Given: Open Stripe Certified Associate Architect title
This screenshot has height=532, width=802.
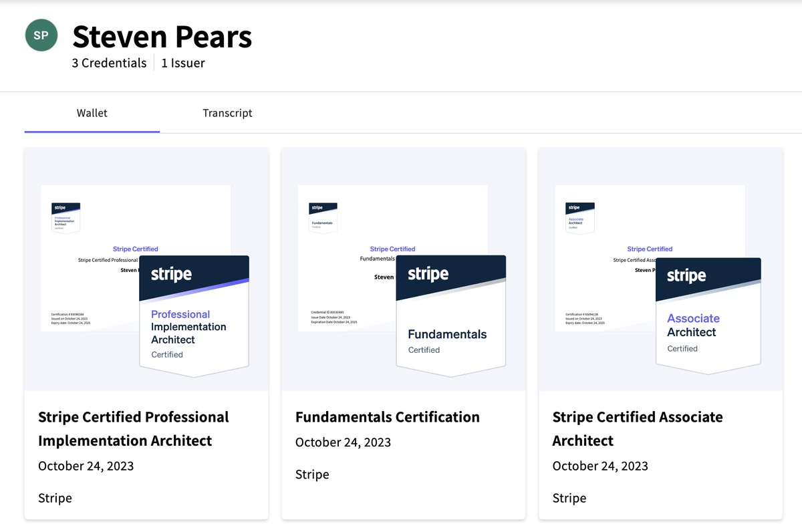Looking at the screenshot, I should tap(638, 429).
